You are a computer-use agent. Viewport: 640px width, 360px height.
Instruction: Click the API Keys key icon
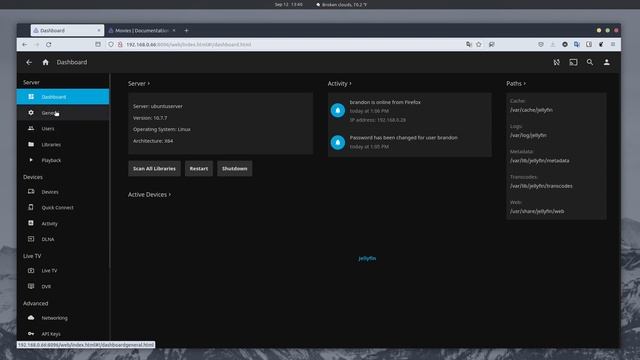pyautogui.click(x=31, y=333)
